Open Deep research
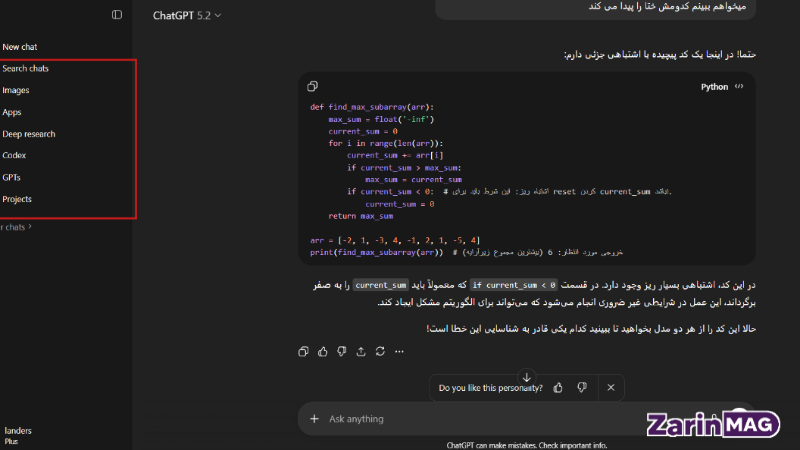 pos(29,134)
